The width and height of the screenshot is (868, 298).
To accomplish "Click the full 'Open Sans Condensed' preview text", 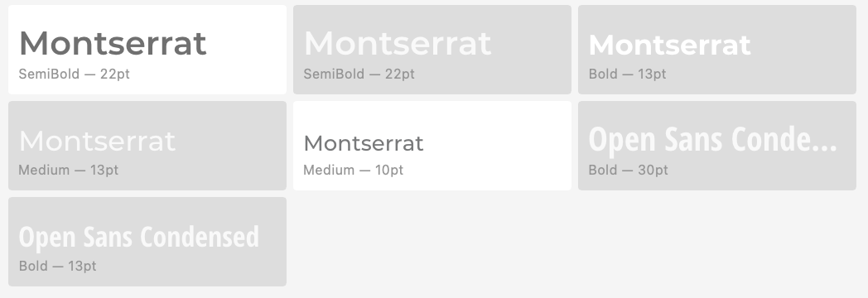I will tap(139, 237).
